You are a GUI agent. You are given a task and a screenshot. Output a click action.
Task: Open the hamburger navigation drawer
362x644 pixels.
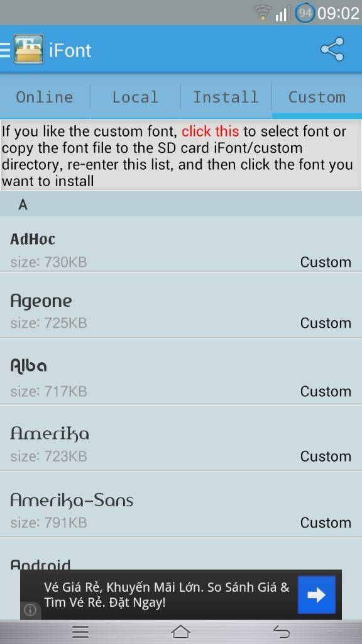[x=5, y=50]
